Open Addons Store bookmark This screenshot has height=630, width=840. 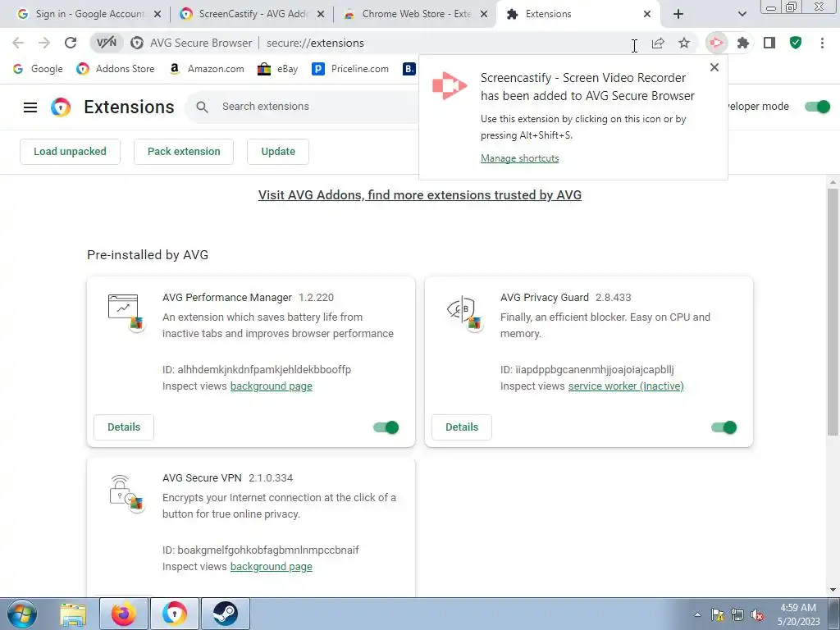pos(115,69)
